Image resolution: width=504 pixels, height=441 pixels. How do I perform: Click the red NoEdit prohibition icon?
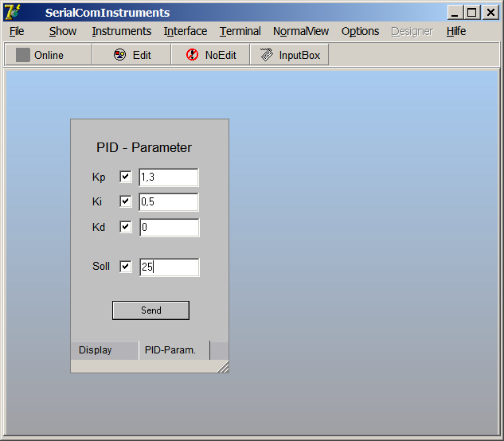(192, 55)
